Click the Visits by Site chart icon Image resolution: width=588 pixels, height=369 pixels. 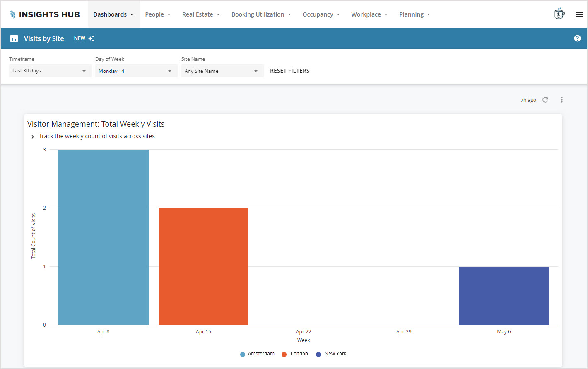coord(14,38)
